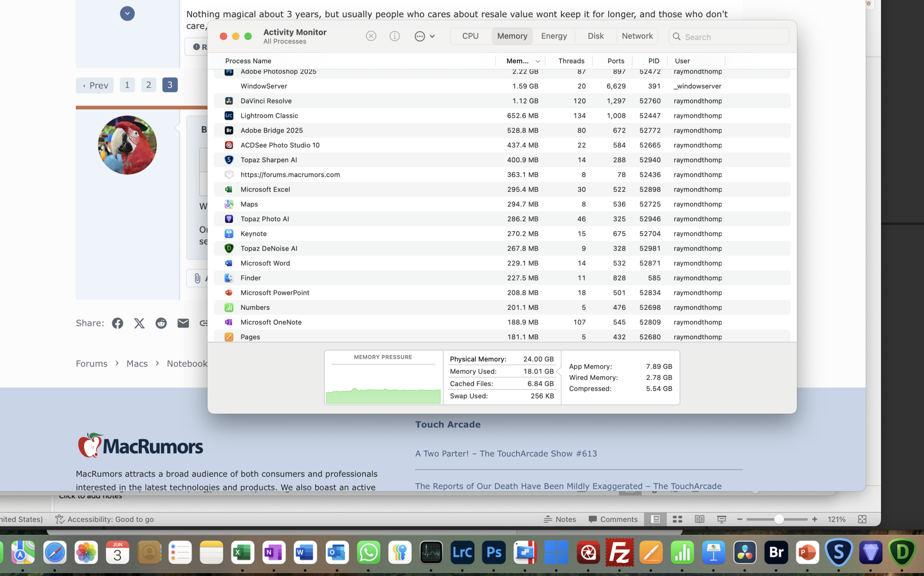Open Two Parter TouchArcade Show link

506,453
